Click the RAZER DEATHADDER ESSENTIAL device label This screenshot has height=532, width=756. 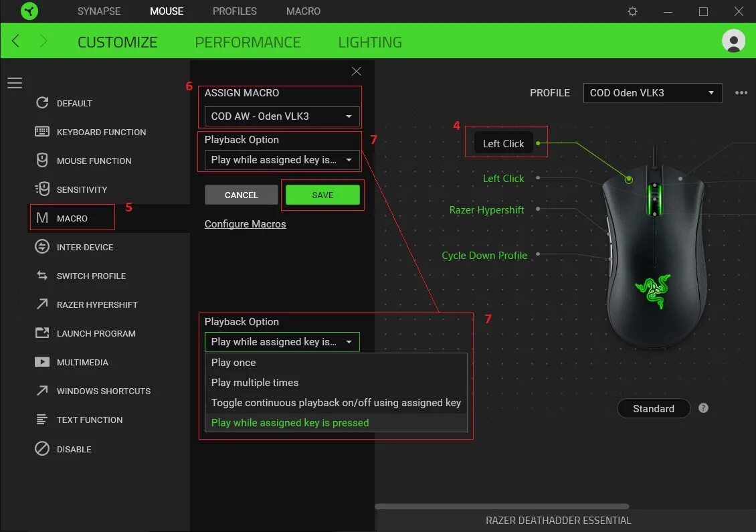[x=559, y=521]
